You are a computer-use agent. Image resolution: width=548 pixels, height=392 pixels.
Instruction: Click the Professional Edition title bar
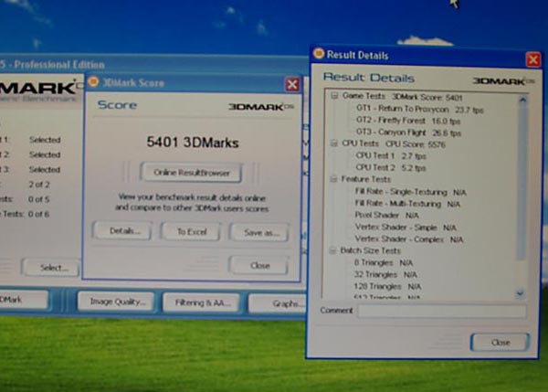pos(153,64)
